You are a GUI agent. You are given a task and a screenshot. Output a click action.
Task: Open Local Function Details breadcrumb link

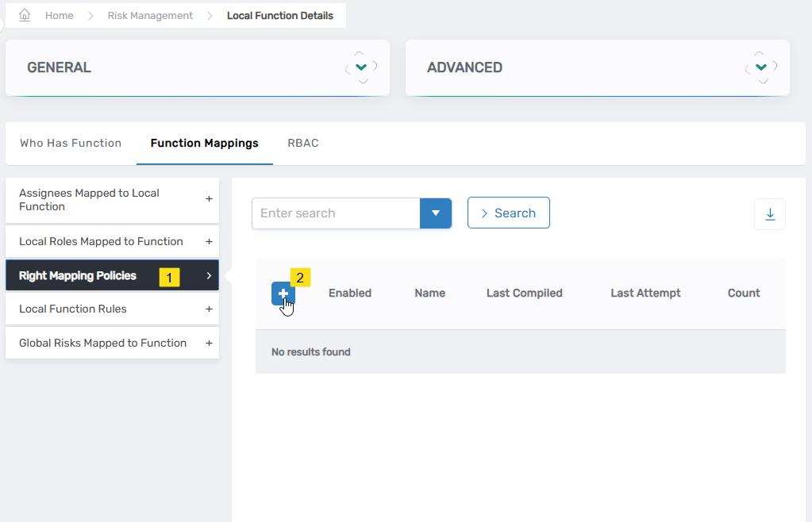tap(281, 15)
